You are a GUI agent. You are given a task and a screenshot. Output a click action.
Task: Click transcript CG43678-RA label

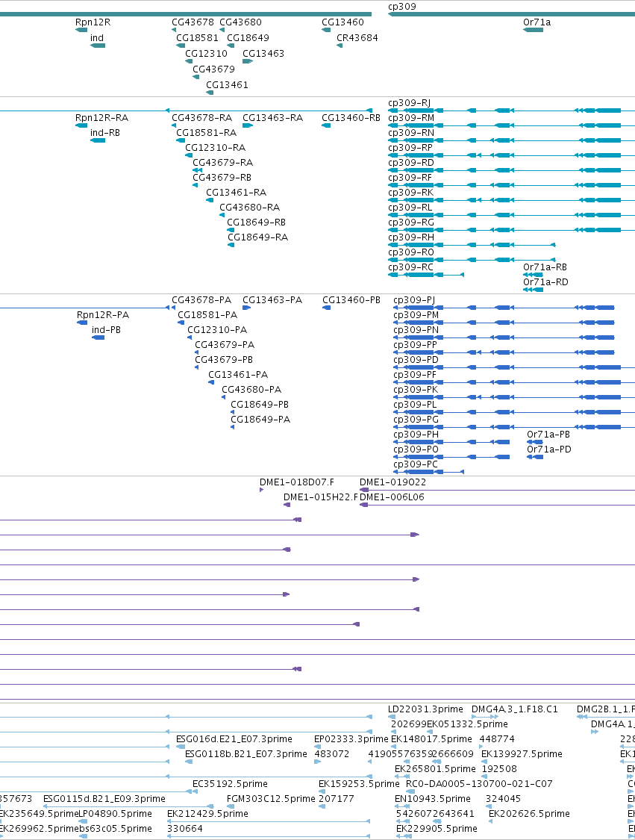click(x=202, y=118)
